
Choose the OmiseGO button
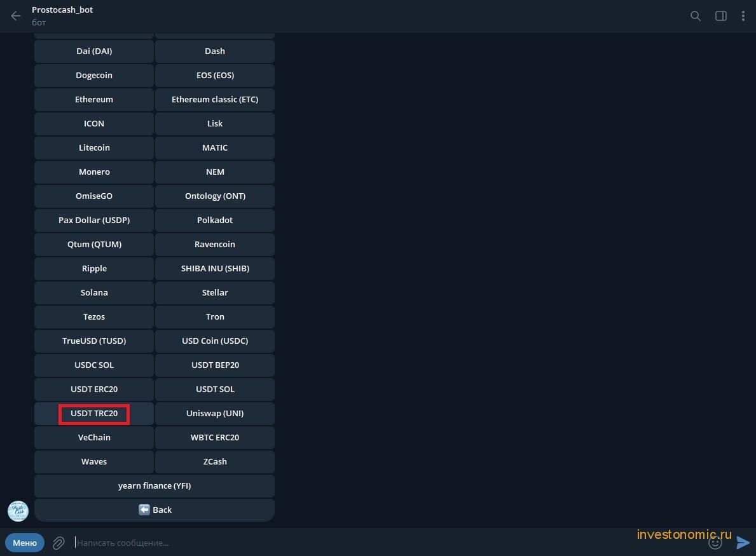[94, 196]
